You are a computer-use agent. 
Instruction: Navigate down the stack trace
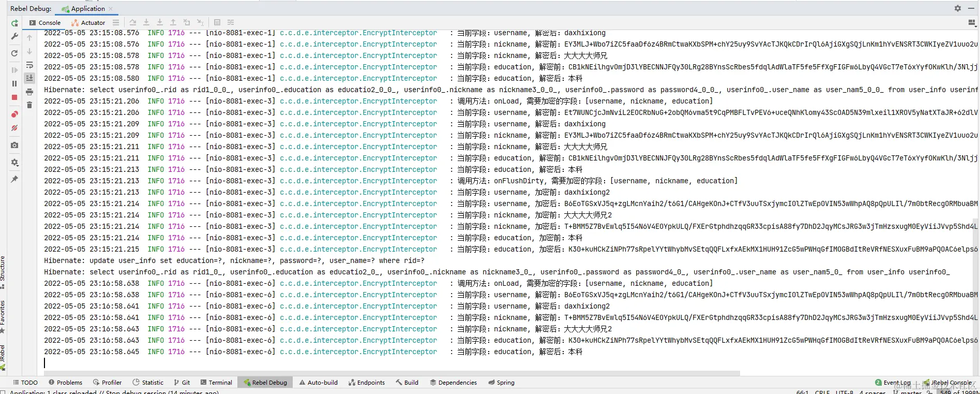pyautogui.click(x=29, y=51)
